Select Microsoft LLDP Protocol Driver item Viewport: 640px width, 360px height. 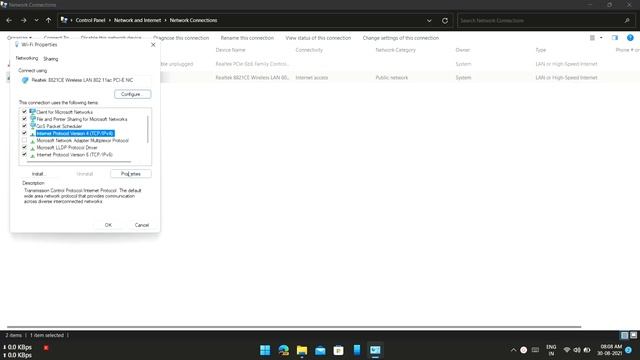[67, 147]
